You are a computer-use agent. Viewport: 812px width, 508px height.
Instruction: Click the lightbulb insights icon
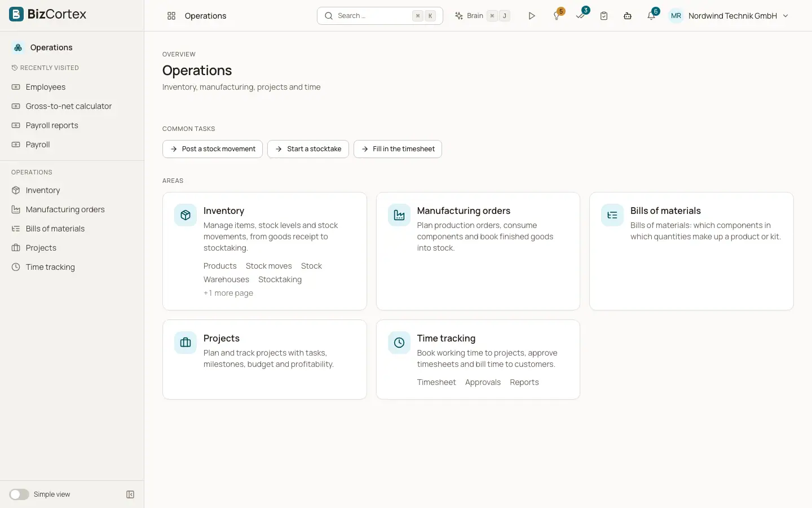pos(557,16)
